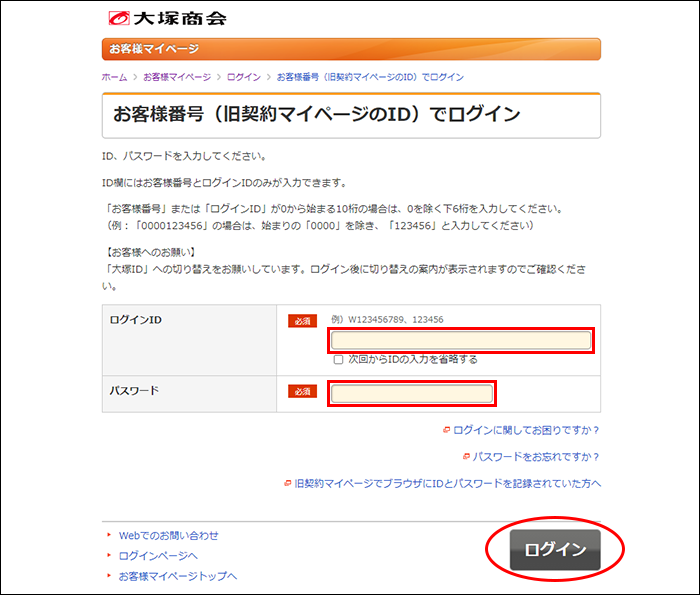Click the popup icon beside 旧契約マイページ link

pos(288,483)
